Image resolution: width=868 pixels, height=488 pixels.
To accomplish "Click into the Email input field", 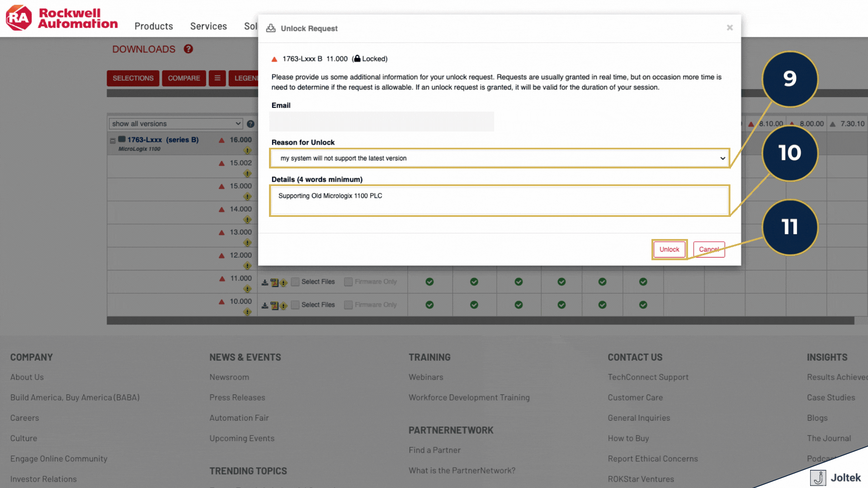I will pyautogui.click(x=382, y=122).
